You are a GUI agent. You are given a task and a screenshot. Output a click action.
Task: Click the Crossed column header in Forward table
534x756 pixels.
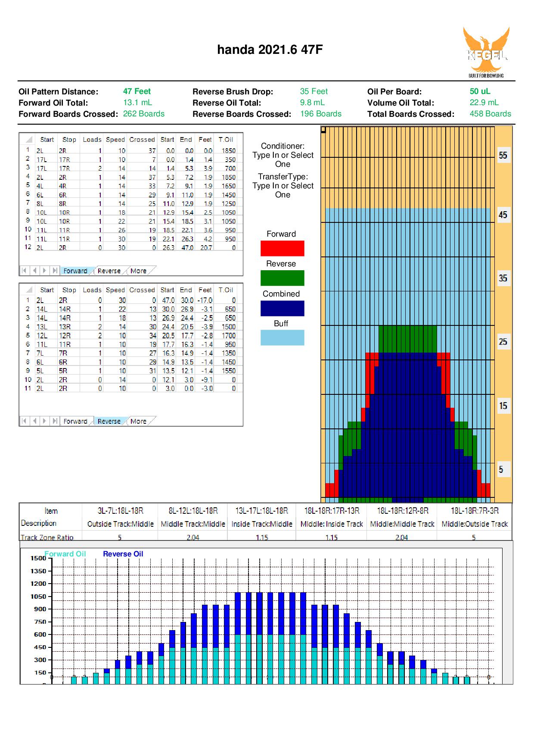coord(142,140)
